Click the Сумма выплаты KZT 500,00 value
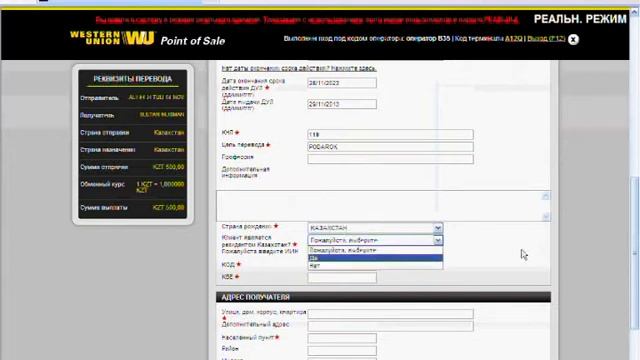 click(168, 207)
